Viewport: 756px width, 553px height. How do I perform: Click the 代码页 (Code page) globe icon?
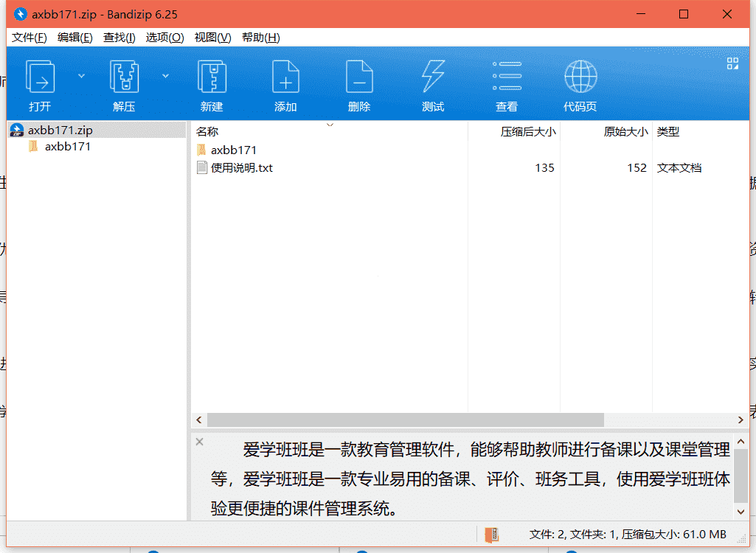[580, 76]
